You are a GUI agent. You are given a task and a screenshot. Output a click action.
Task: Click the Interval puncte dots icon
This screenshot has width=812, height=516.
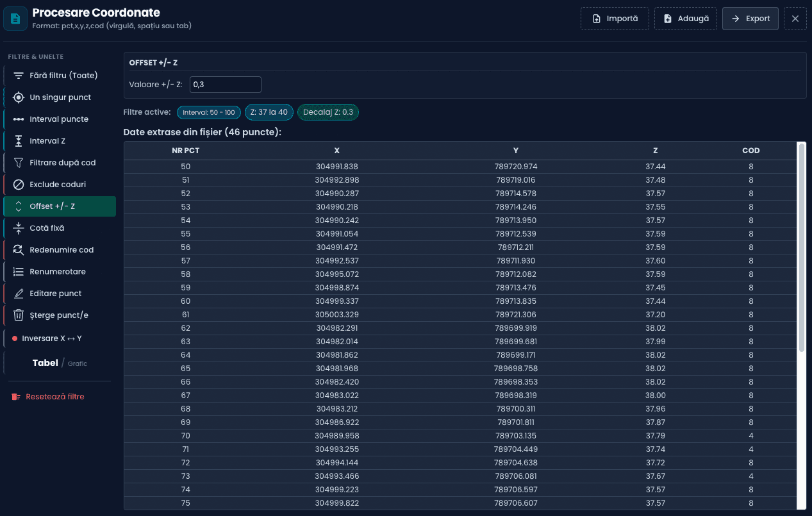pyautogui.click(x=19, y=119)
